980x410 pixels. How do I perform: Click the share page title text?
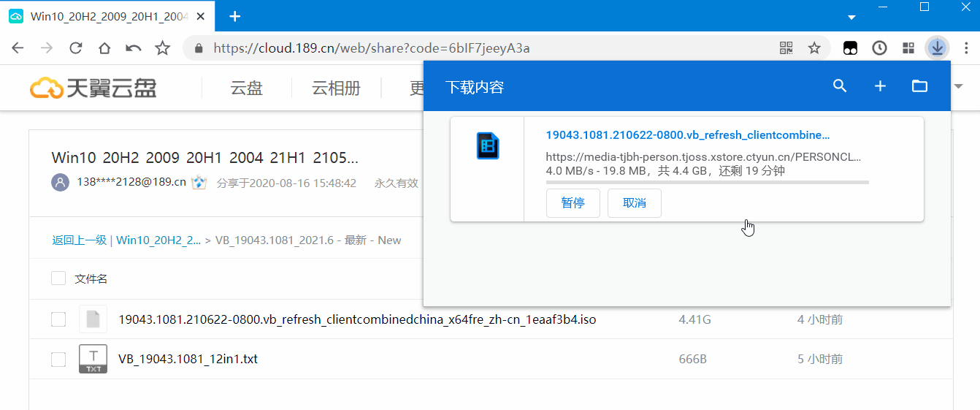point(205,158)
